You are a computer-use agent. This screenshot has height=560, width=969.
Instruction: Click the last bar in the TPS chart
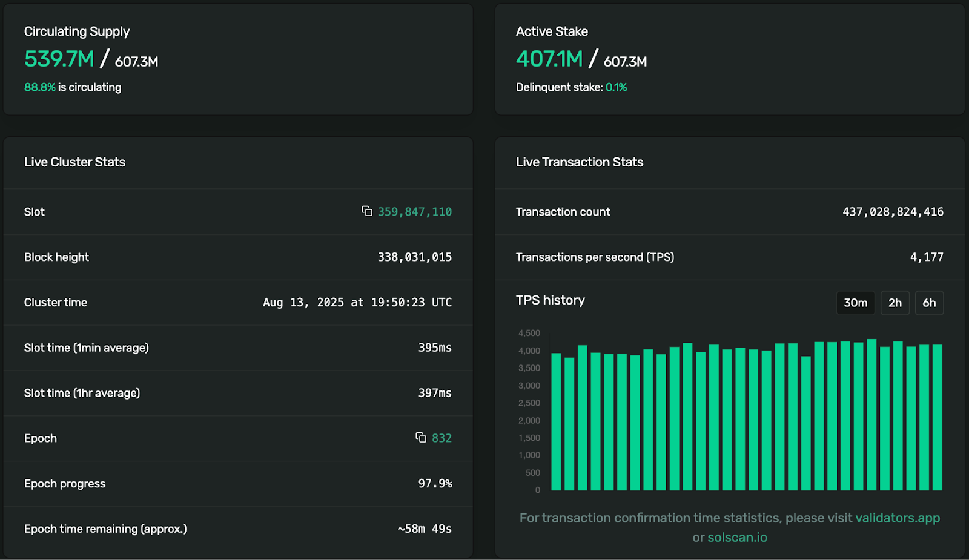938,418
